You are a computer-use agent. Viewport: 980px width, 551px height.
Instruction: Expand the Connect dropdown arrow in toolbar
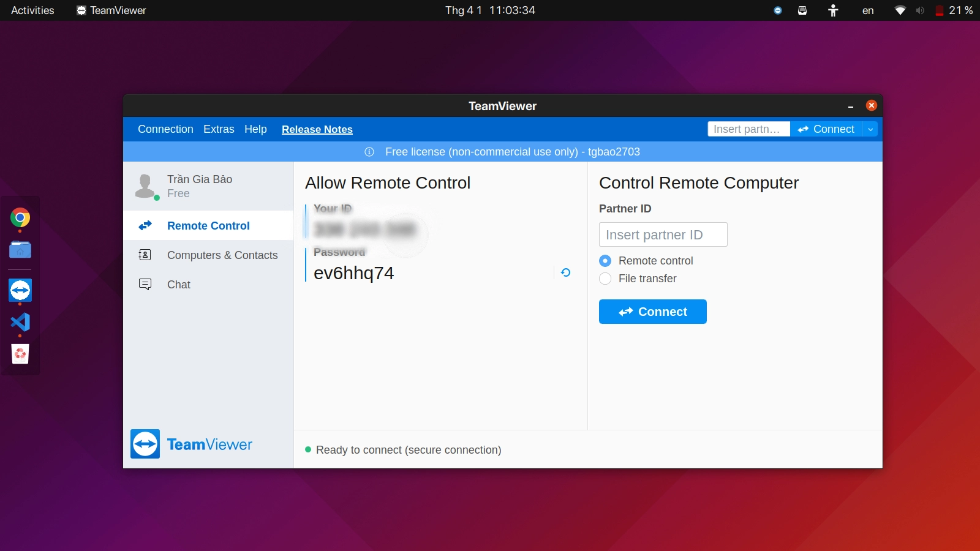870,129
